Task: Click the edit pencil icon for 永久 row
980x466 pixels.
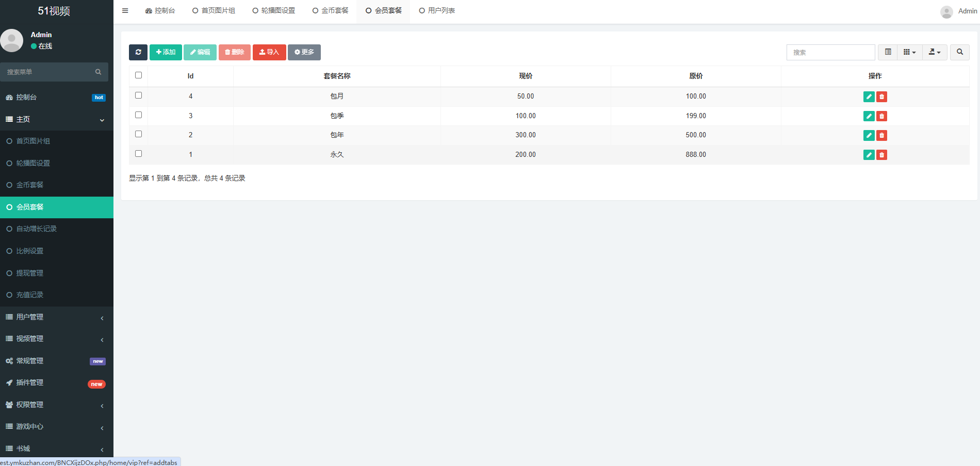Action: pyautogui.click(x=869, y=155)
